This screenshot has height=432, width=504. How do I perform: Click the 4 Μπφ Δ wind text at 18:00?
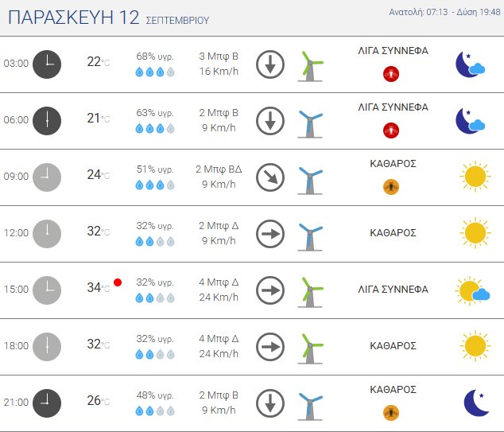[x=217, y=338]
